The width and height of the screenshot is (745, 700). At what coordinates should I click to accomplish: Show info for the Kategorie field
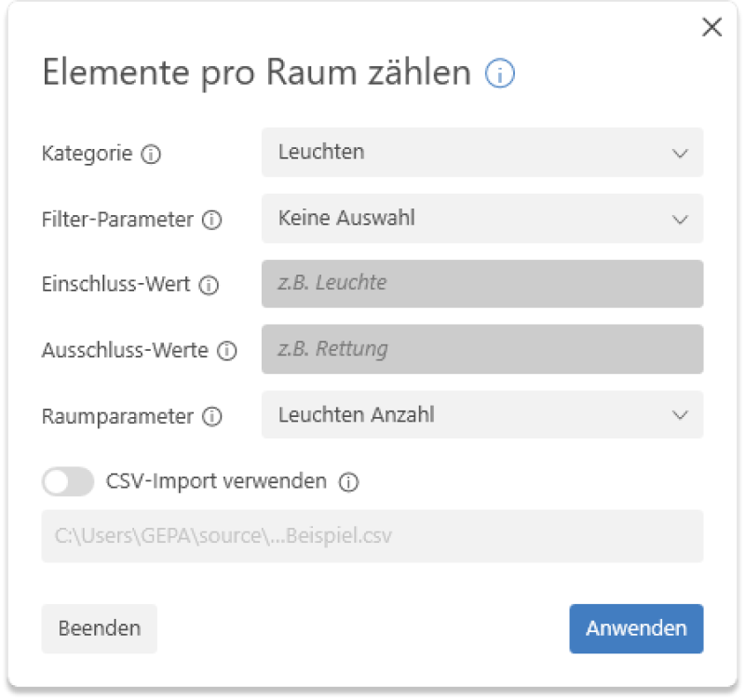pos(151,155)
